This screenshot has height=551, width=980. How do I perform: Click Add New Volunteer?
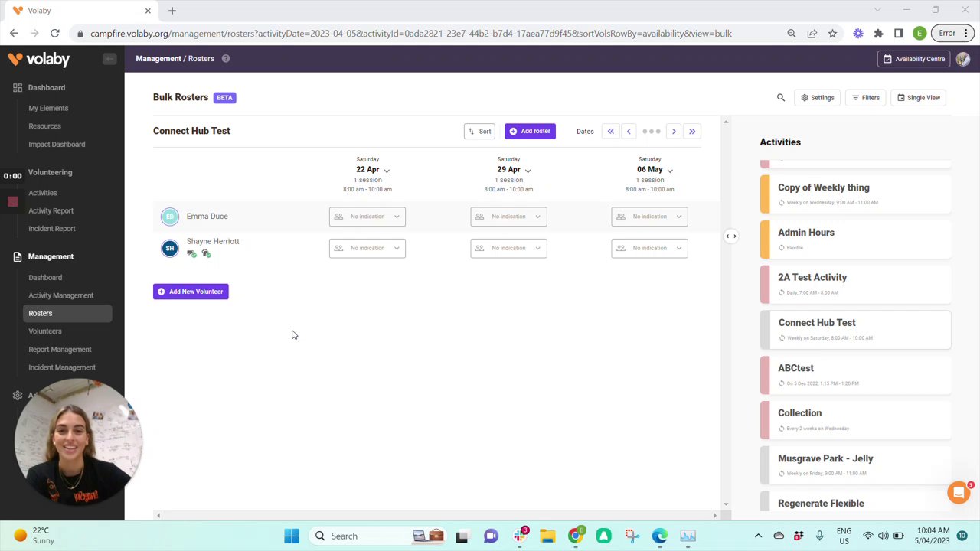tap(191, 292)
